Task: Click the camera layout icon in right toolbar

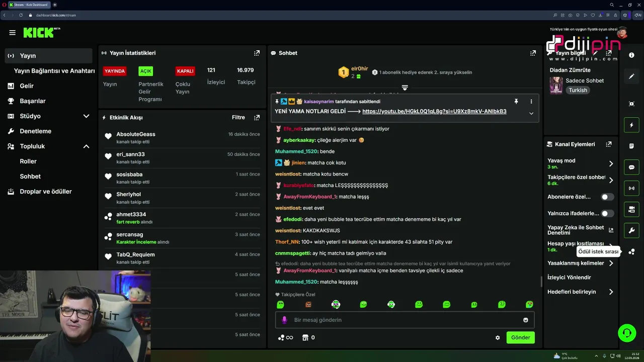Action: (631, 210)
